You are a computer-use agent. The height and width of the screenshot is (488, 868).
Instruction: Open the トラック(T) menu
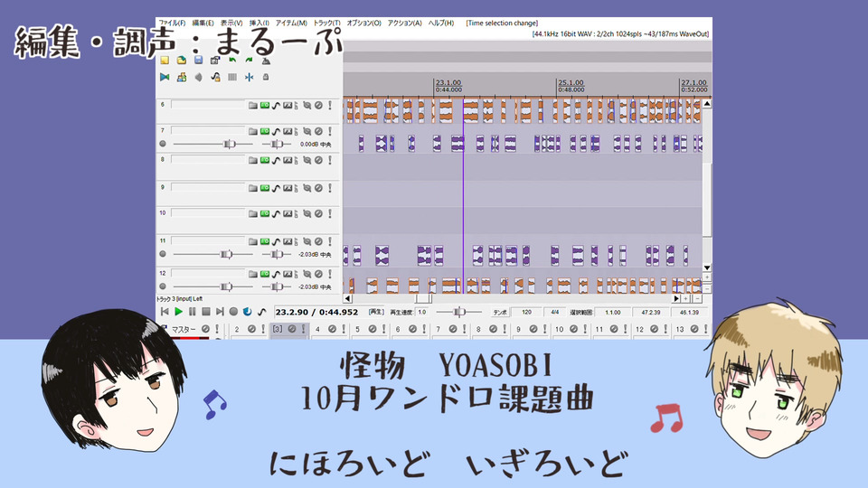point(326,23)
